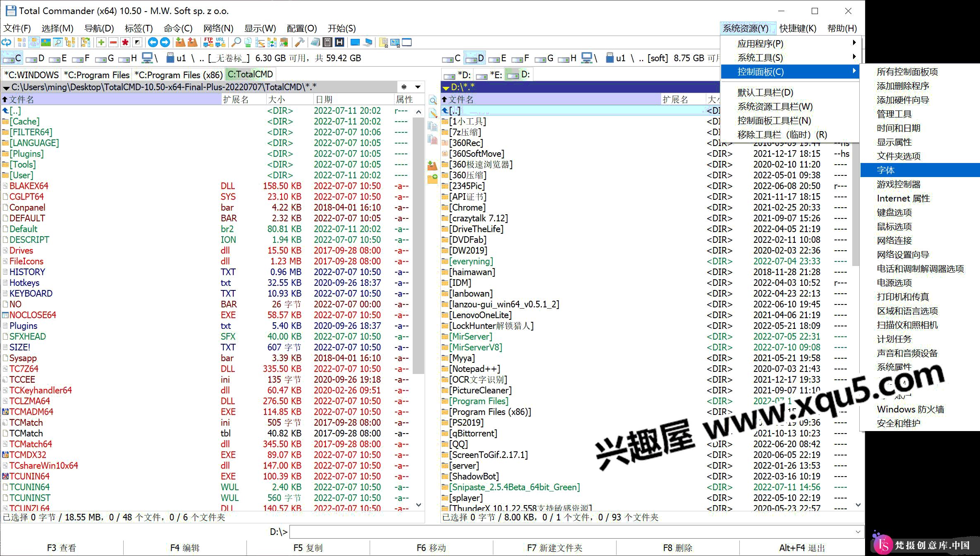
Task: Click the red minus unselect group icon
Action: (x=113, y=42)
